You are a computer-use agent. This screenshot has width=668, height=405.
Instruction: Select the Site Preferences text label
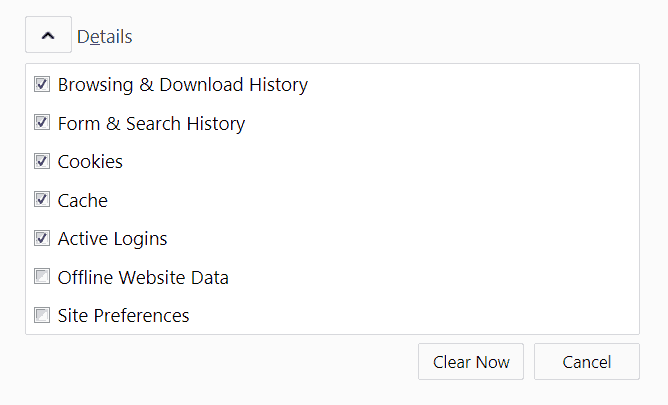pos(123,316)
